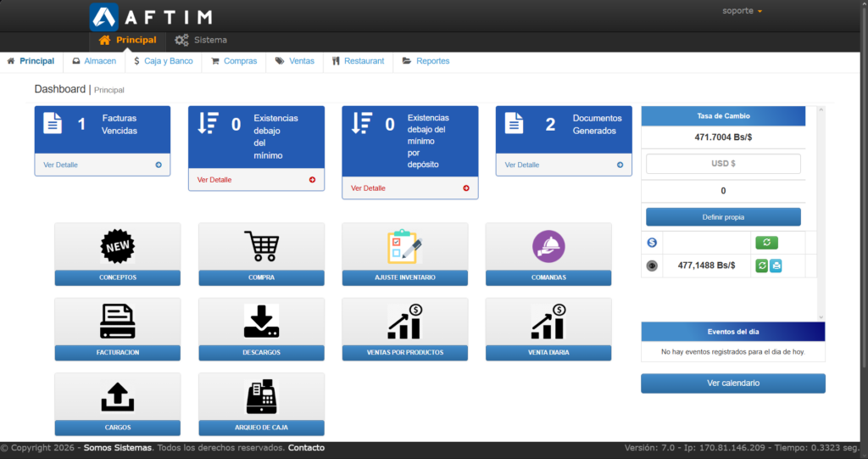Click the blue print icon beside 477,1488 Bs/$
The width and height of the screenshot is (868, 459).
pos(776,266)
